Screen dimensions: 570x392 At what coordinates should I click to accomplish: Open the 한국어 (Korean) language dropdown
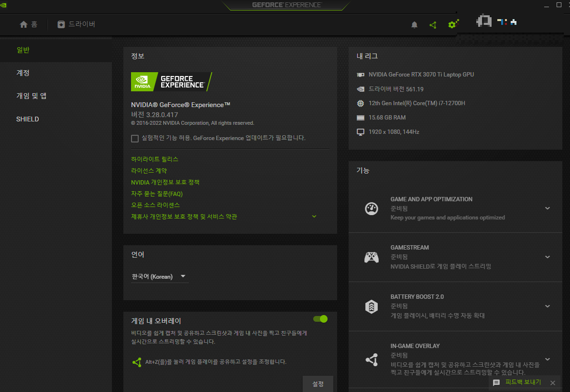click(159, 276)
